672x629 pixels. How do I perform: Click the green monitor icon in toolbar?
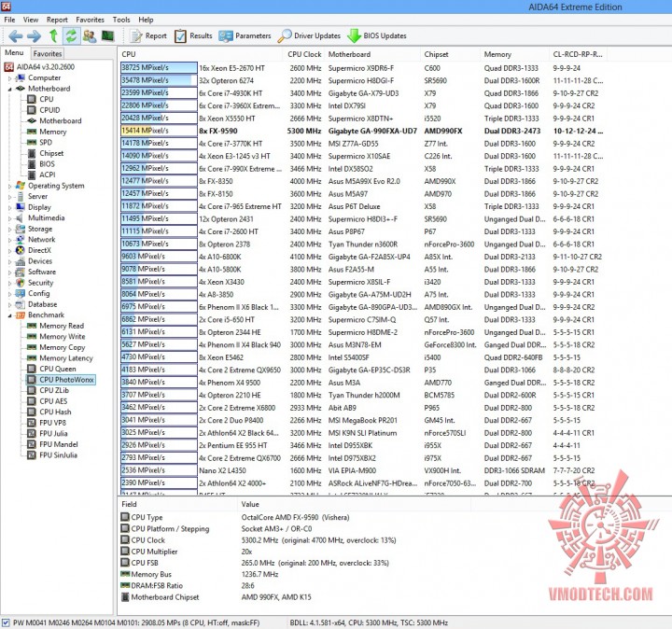pyautogui.click(x=107, y=36)
